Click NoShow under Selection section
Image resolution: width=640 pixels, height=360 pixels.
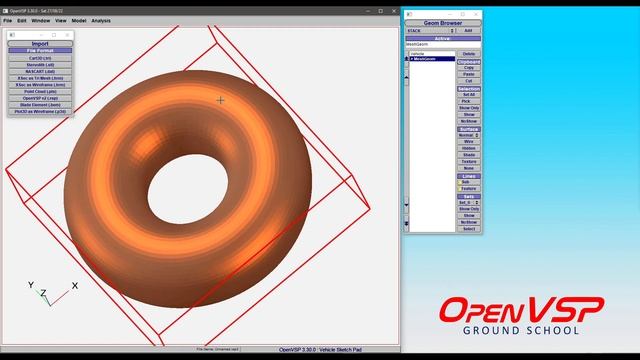(x=469, y=121)
